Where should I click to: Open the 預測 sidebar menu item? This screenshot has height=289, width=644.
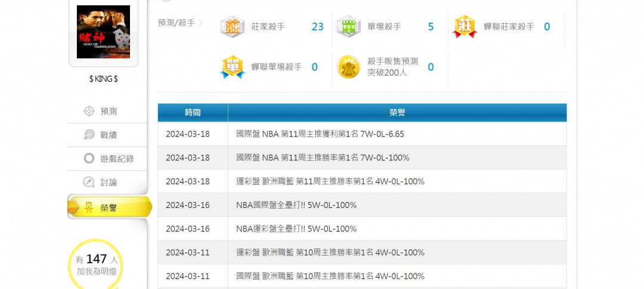109,111
